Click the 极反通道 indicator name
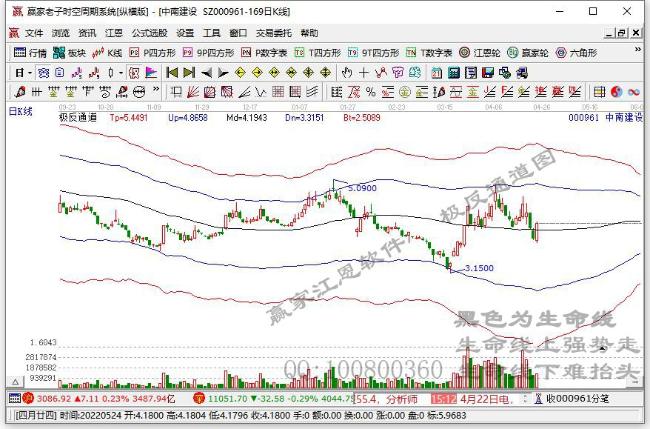Image resolution: width=650 pixels, height=429 pixels. tap(78, 117)
